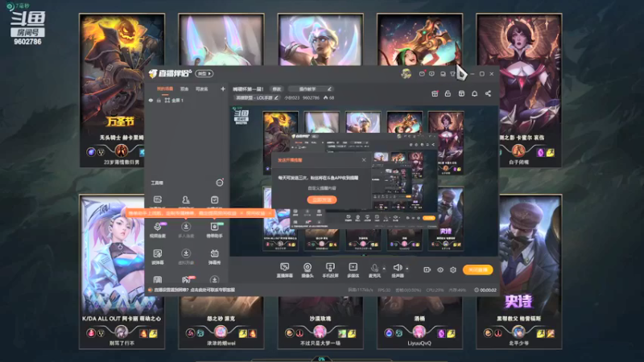
Task: Edit the 英雄联盟 - LOL手游 category tag
Action: coord(257,97)
